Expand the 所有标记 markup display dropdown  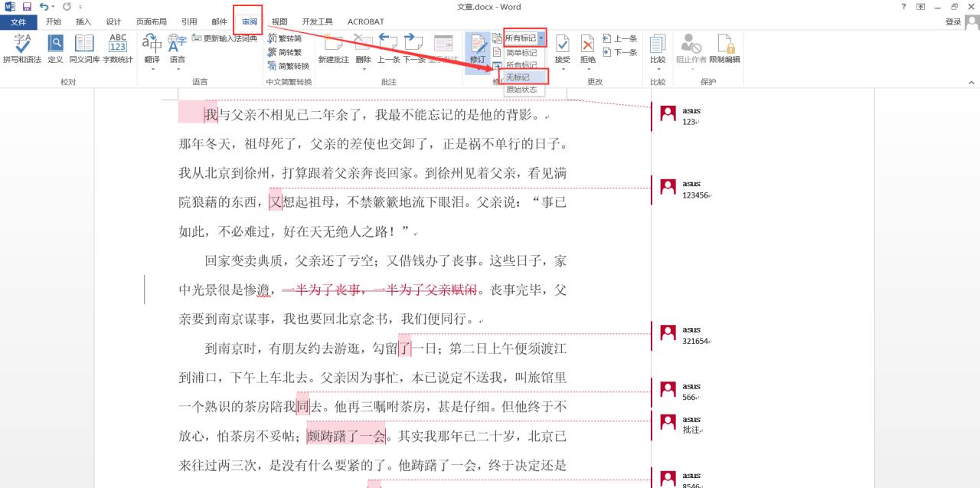(x=541, y=38)
